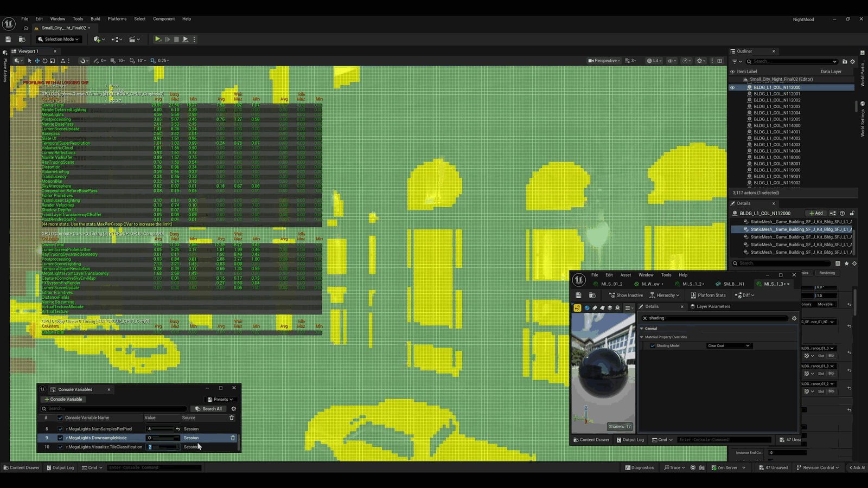Open the quick add content icon

point(98,39)
